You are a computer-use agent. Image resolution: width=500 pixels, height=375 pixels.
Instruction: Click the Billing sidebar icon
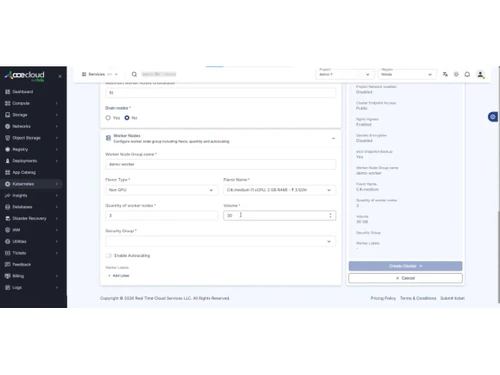pos(8,276)
